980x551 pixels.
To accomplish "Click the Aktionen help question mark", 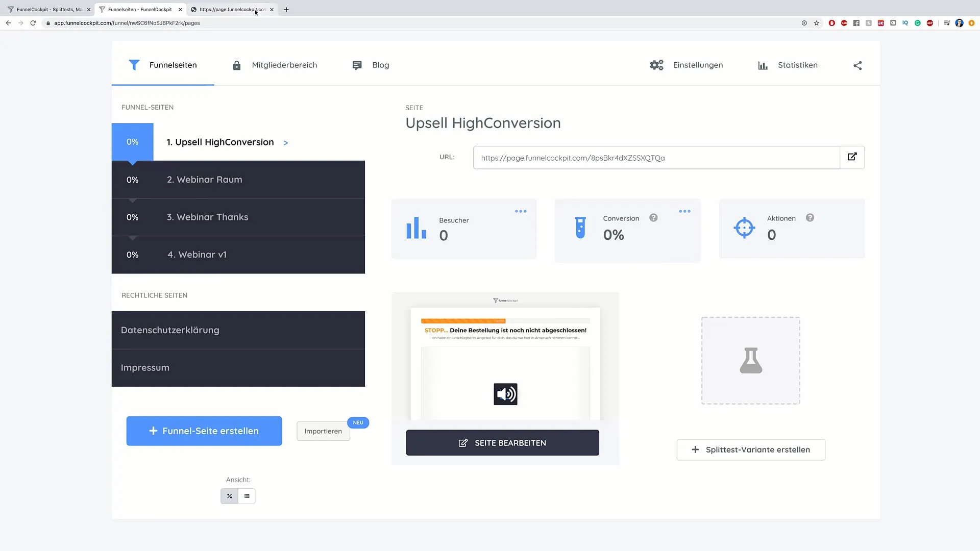I will pyautogui.click(x=810, y=218).
